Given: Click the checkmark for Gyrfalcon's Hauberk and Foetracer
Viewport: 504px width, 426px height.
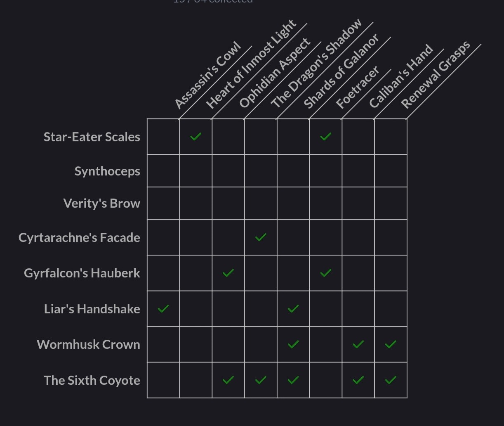Looking at the screenshot, I should (x=326, y=272).
